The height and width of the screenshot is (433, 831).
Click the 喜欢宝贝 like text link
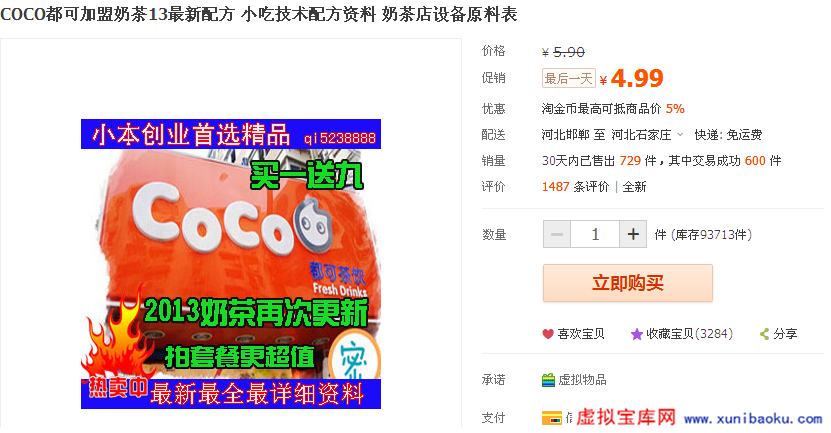[581, 334]
